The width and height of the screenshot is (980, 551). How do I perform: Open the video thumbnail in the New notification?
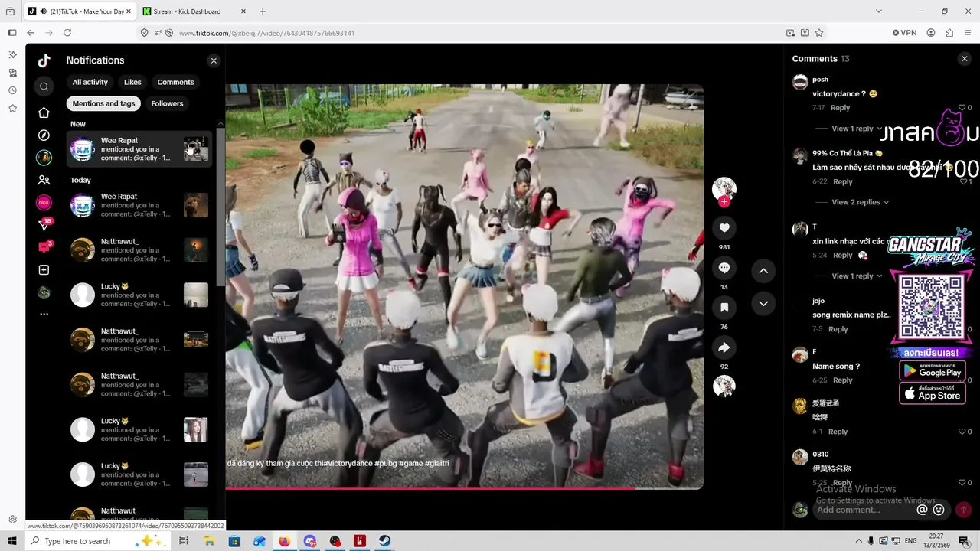click(x=196, y=149)
